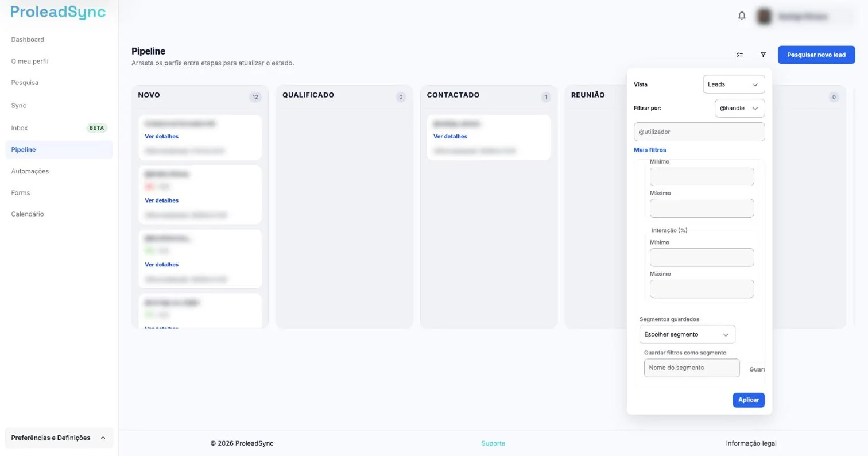This screenshot has width=868, height=456.
Task: Click the NOVO column count badge
Action: [255, 97]
